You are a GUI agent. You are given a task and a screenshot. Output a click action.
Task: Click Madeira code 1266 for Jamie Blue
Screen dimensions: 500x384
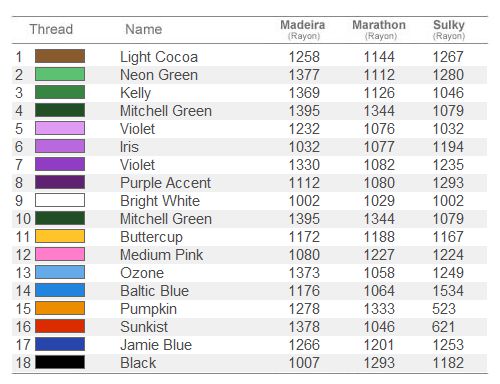304,345
